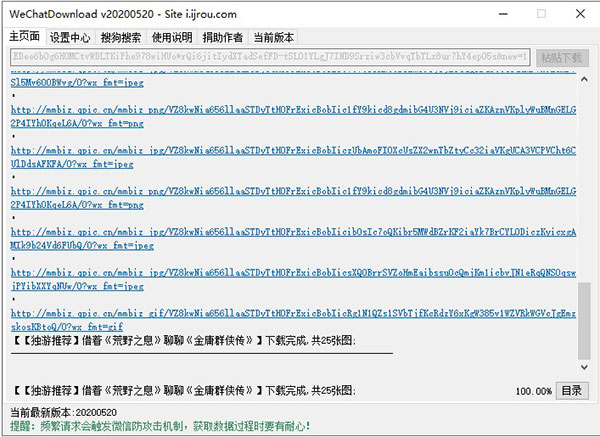
Task: Open the 使用说明 tab
Action: pos(172,38)
